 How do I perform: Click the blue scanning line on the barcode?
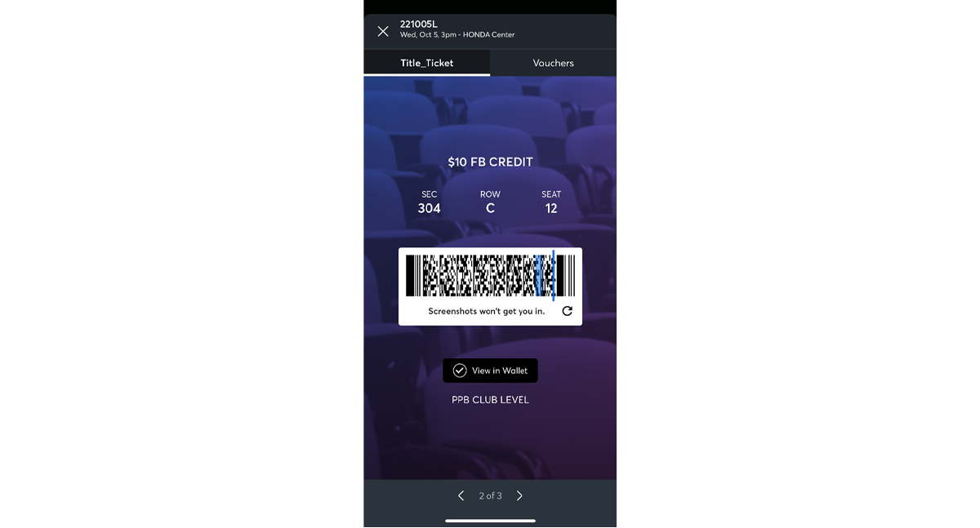click(x=553, y=276)
